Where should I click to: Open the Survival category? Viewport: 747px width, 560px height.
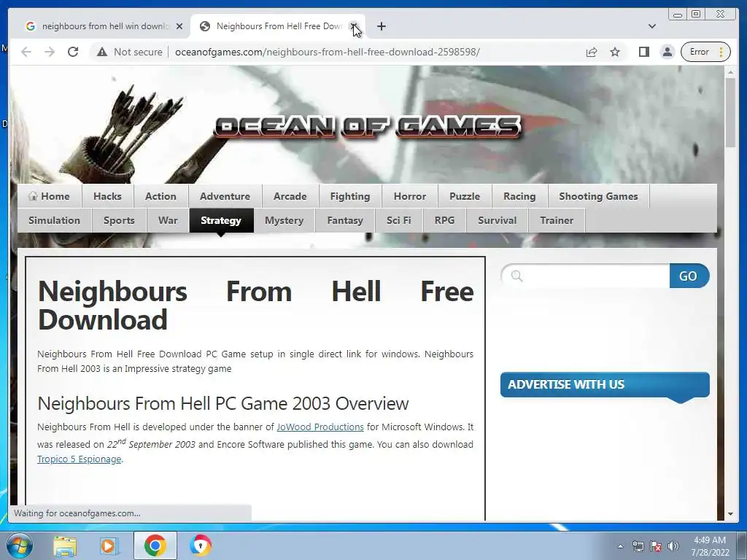point(497,220)
